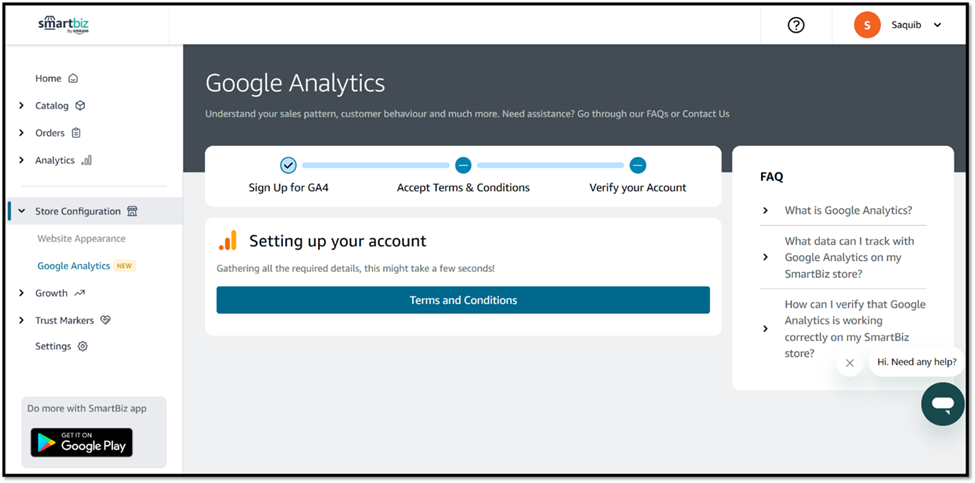Click the Verify your Account step circle
This screenshot has height=483, width=975.
tap(638, 165)
